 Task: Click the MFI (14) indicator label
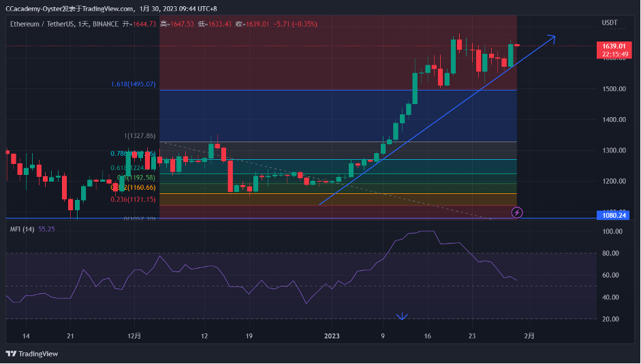22,229
